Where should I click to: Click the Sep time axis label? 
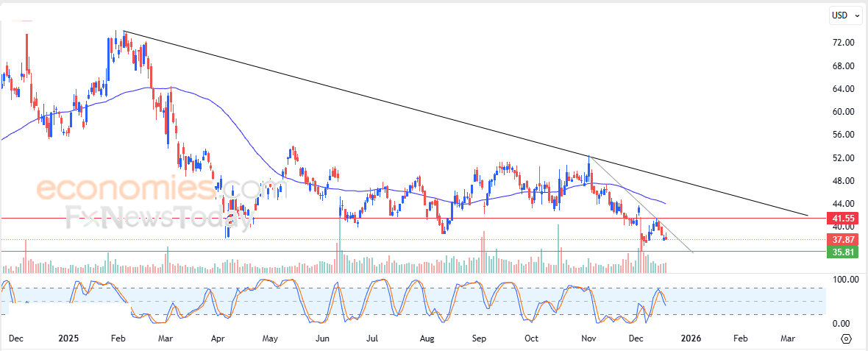coord(479,338)
